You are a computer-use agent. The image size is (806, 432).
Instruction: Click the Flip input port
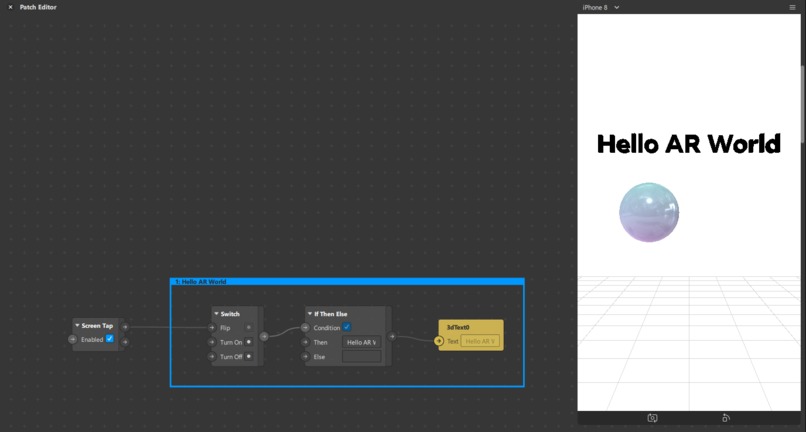tap(211, 328)
